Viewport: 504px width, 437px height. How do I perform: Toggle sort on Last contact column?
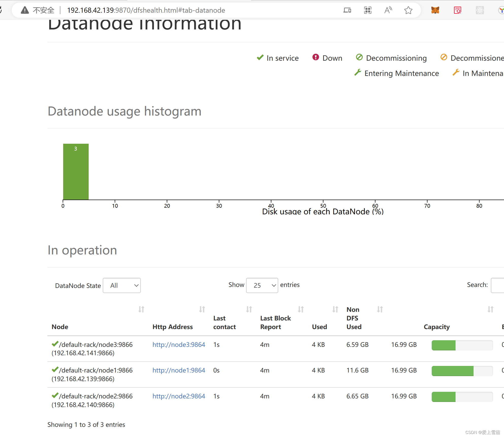[249, 309]
